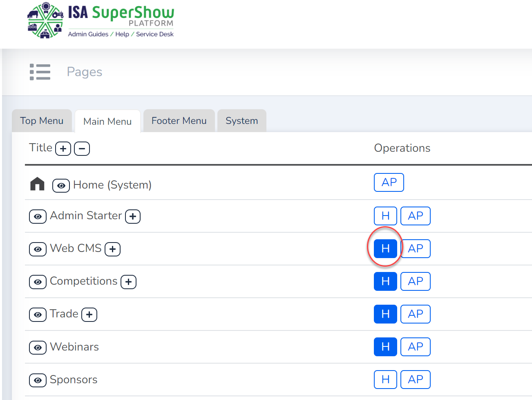Click the AP button for Home (System)
The width and height of the screenshot is (532, 400).
point(389,182)
